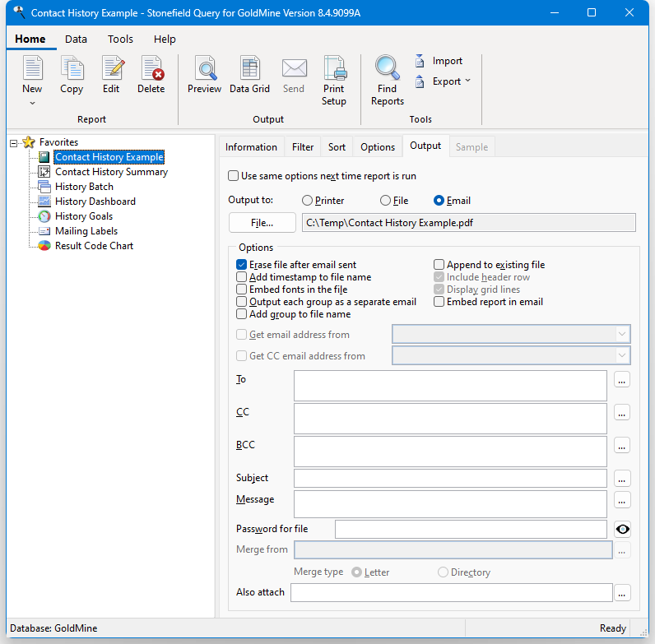Click into the Message text field
Viewport: 655px width, 644px height.
(450, 504)
